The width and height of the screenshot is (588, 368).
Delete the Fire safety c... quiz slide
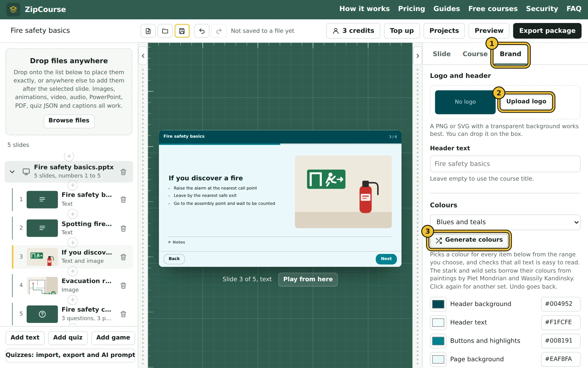pyautogui.click(x=123, y=314)
